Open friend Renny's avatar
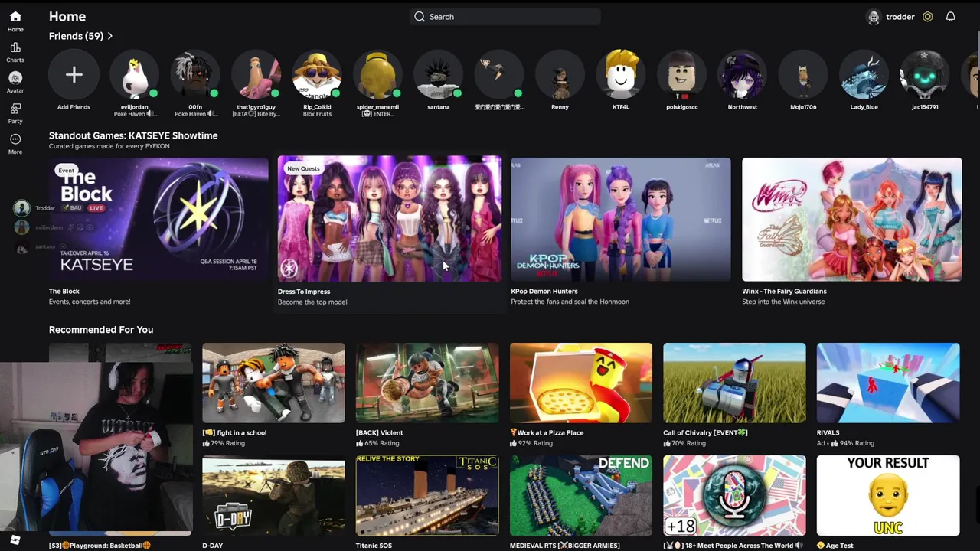 pyautogui.click(x=560, y=74)
